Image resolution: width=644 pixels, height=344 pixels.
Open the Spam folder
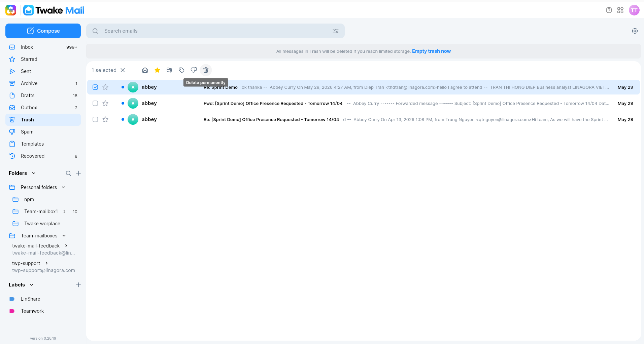[x=43, y=132]
